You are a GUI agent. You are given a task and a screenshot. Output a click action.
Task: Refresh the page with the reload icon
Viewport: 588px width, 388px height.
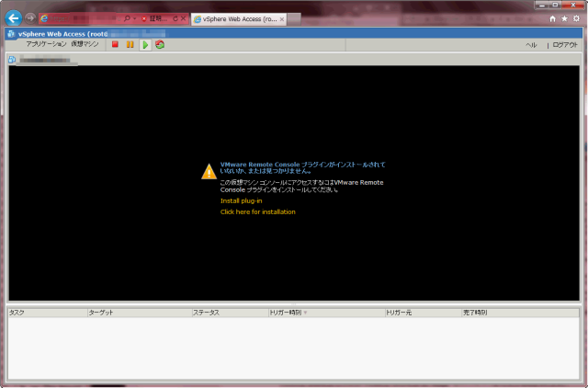[x=175, y=18]
